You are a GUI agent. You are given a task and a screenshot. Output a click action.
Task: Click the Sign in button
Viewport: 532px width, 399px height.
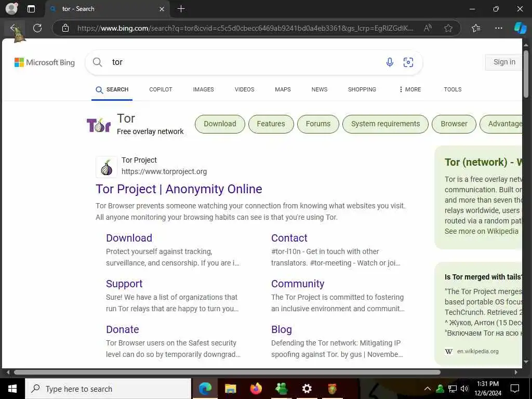point(504,62)
